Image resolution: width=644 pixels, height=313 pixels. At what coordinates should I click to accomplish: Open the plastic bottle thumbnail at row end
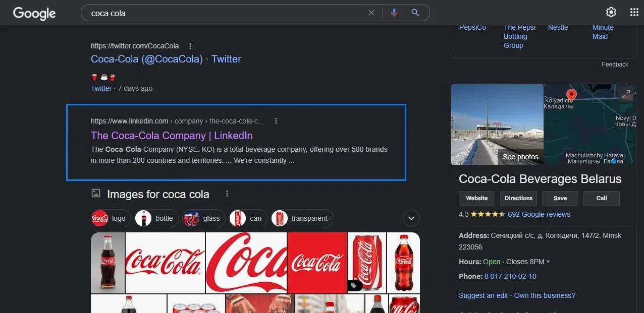tap(403, 263)
